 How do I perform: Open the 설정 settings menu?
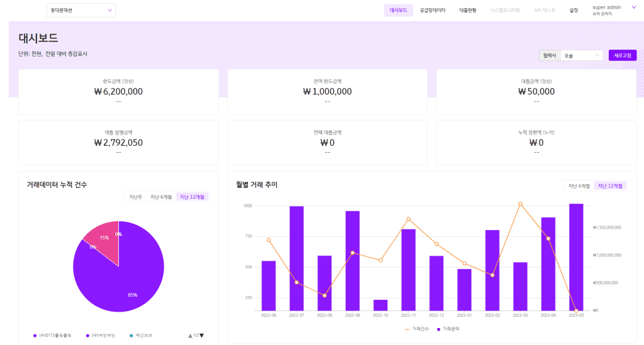[574, 10]
